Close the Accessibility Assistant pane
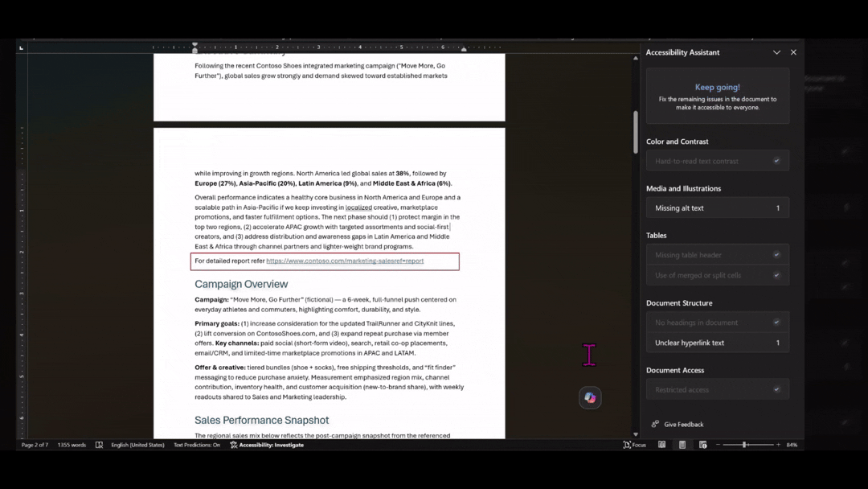 coord(793,52)
